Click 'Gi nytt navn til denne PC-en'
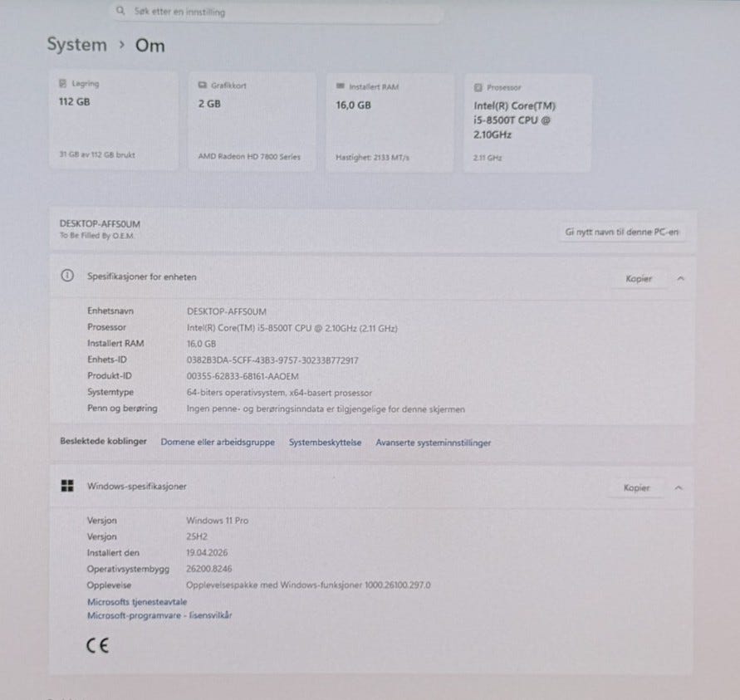Image resolution: width=740 pixels, height=700 pixels. (x=621, y=232)
